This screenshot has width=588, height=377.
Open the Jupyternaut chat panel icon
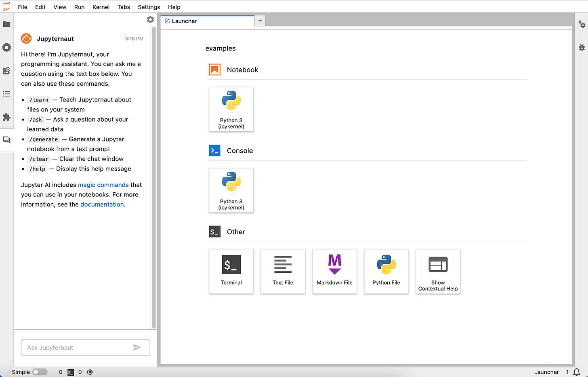pyautogui.click(x=7, y=140)
